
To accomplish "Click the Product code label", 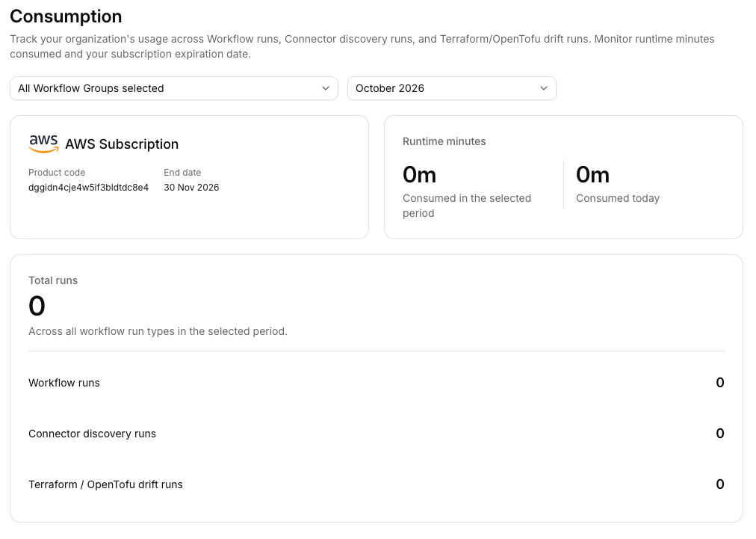I will pyautogui.click(x=57, y=173).
